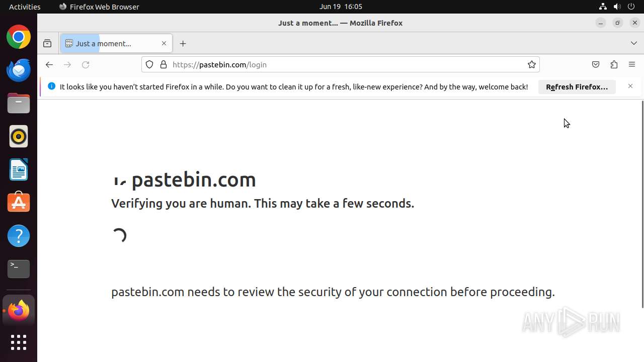
Task: Open a new tab with plus button
Action: 183,44
